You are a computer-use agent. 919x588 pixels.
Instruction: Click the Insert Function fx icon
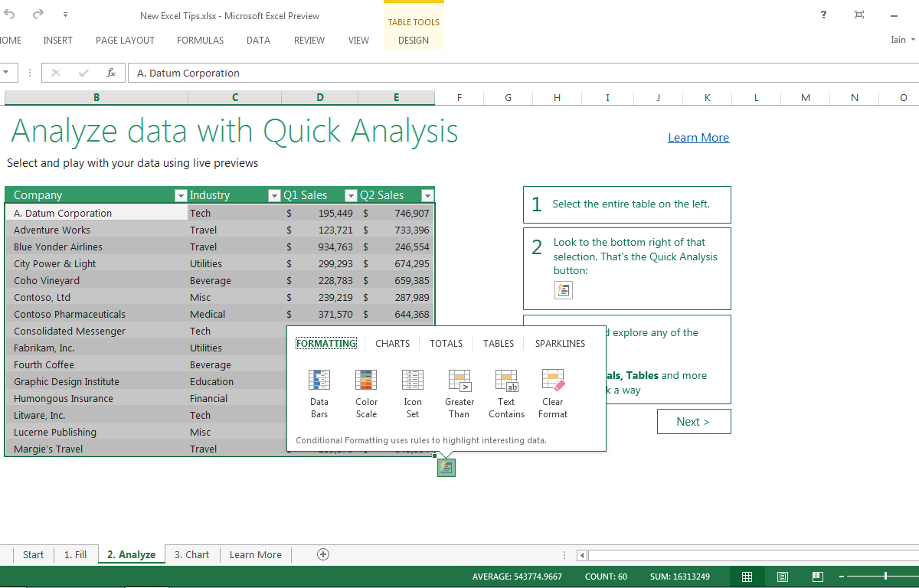click(x=111, y=73)
